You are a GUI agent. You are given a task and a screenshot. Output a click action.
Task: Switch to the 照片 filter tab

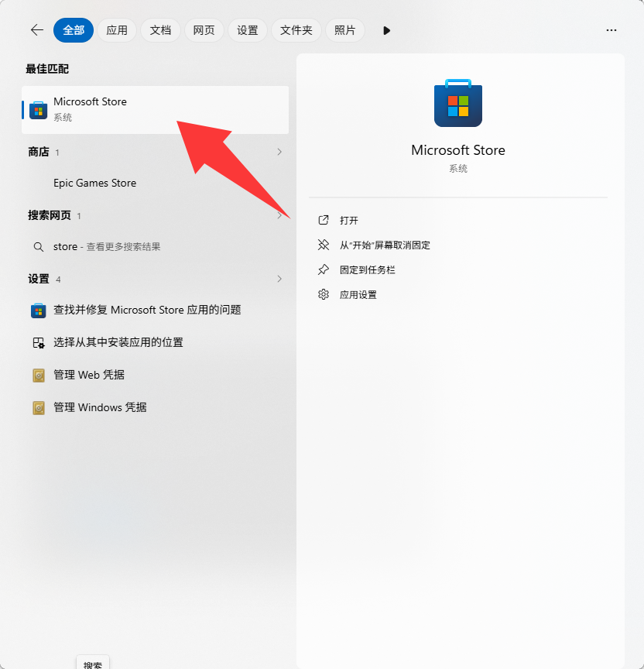344,30
